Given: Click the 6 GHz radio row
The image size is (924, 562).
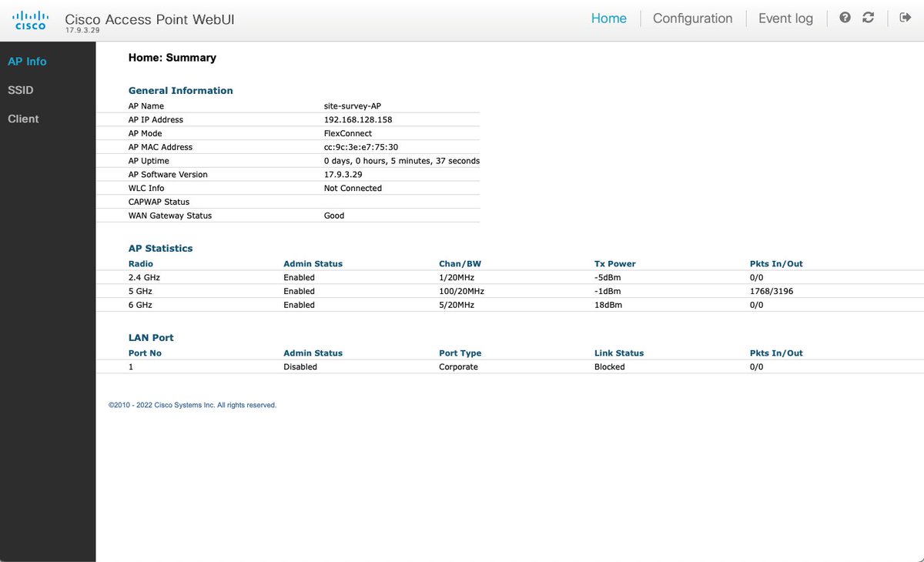Looking at the screenshot, I should pyautogui.click(x=510, y=305).
